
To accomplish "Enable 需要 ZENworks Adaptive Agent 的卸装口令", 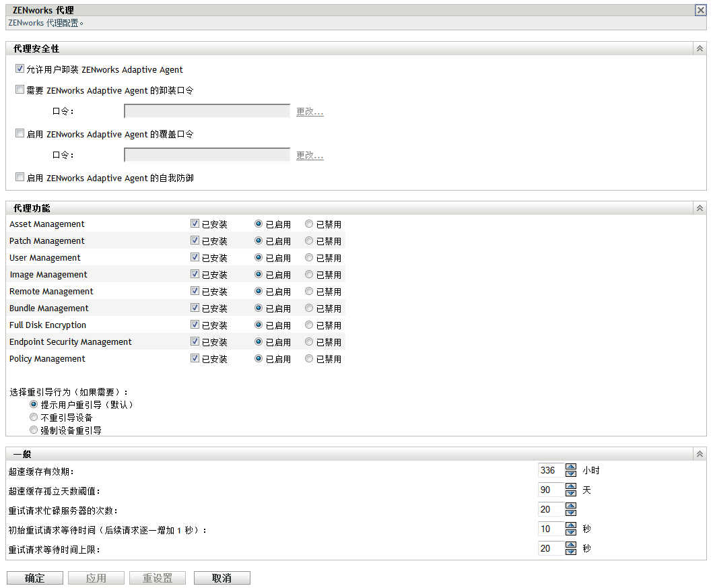I will pyautogui.click(x=20, y=90).
